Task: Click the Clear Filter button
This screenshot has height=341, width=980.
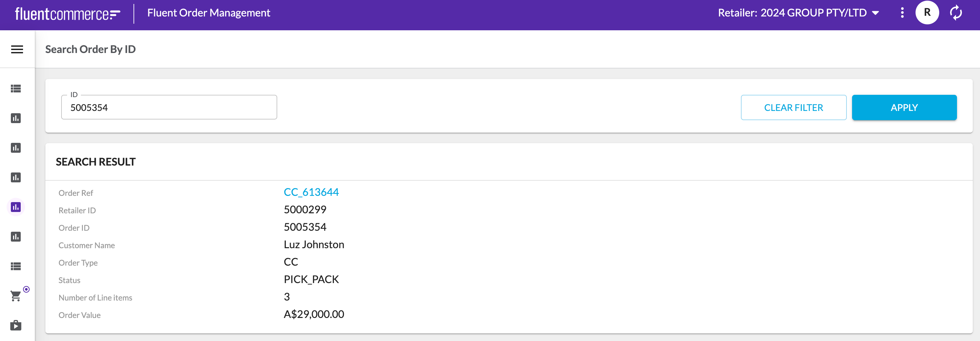Action: point(793,108)
